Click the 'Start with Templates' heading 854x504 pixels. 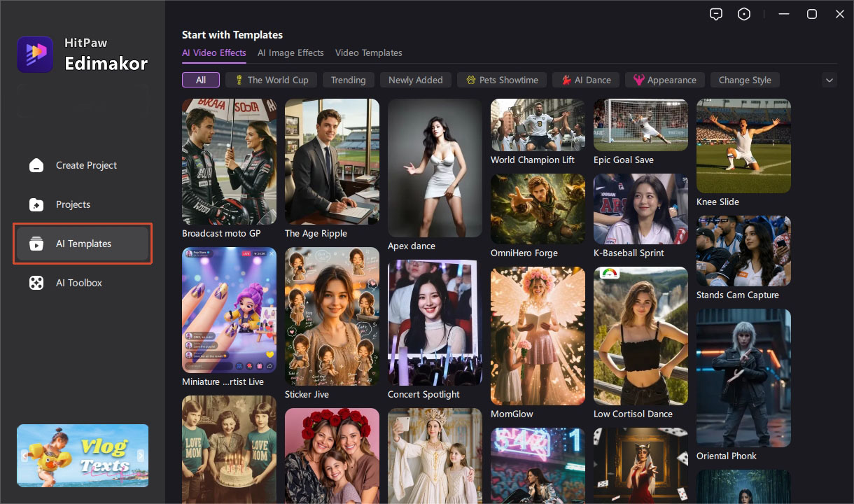pyautogui.click(x=232, y=34)
